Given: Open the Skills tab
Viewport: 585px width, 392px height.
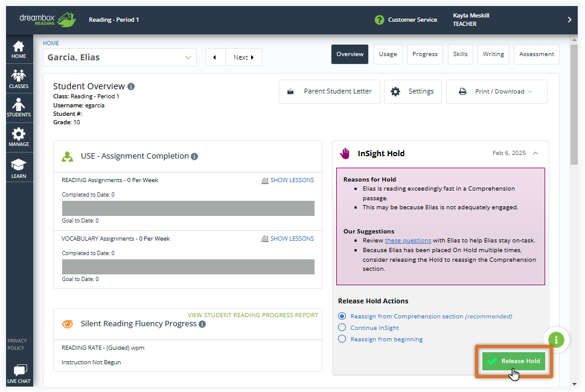Looking at the screenshot, I should pyautogui.click(x=460, y=53).
